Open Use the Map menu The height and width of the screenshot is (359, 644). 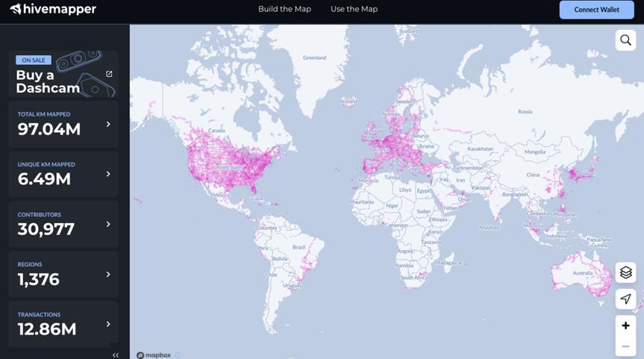coord(354,9)
